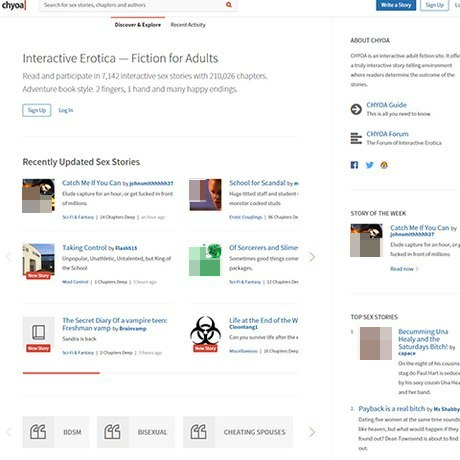Advance categories with the right arrow
This screenshot has height=460, width=460.
pos(312,432)
